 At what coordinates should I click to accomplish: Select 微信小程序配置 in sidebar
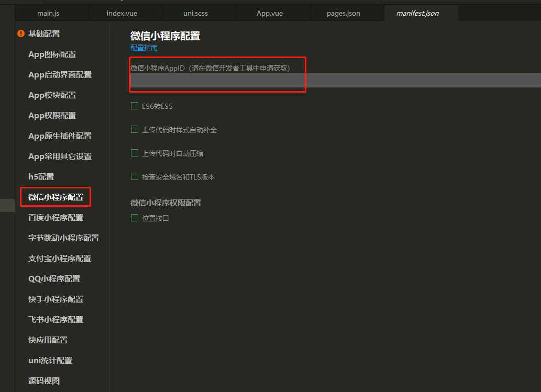point(56,197)
